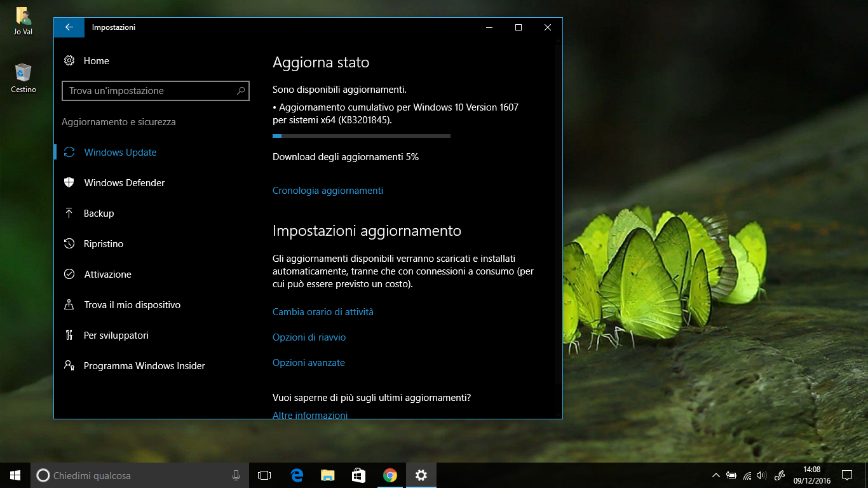This screenshot has height=488, width=868.
Task: Click the volume speaker tray icon
Action: tap(762, 475)
